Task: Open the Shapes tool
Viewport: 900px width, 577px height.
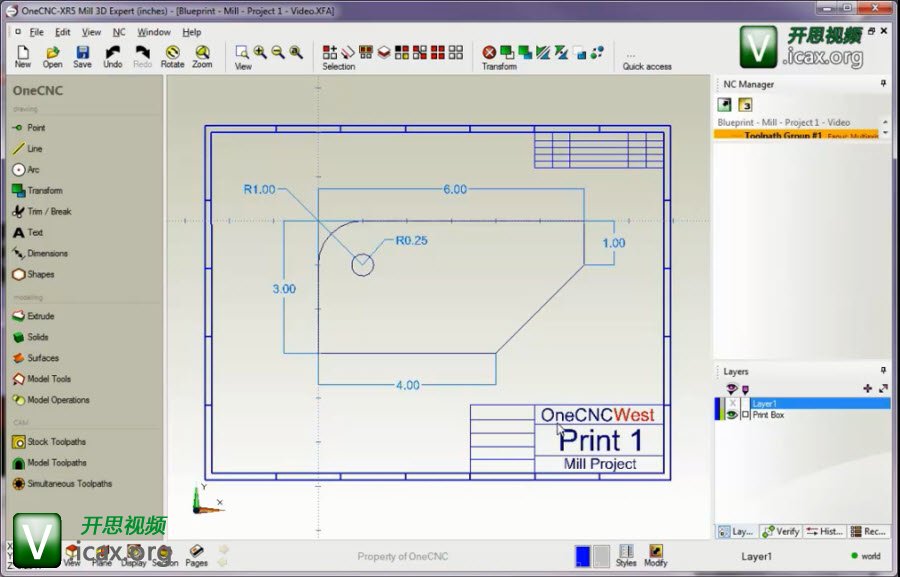Action: click(x=33, y=274)
